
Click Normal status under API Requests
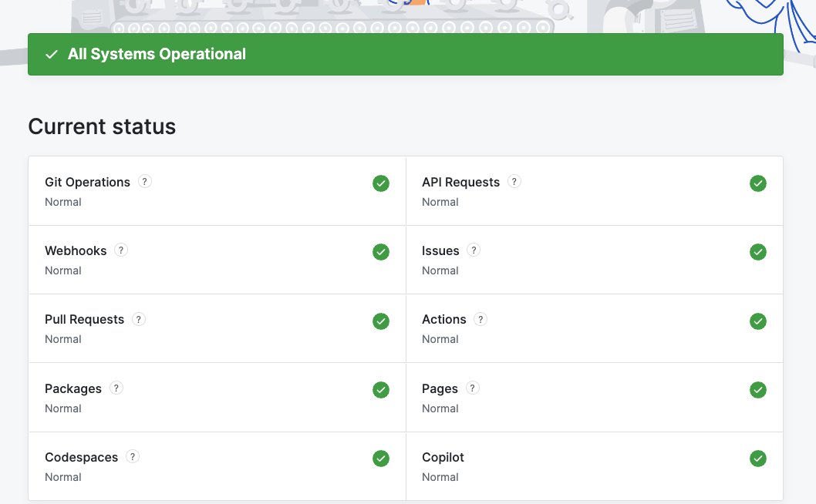click(x=440, y=202)
